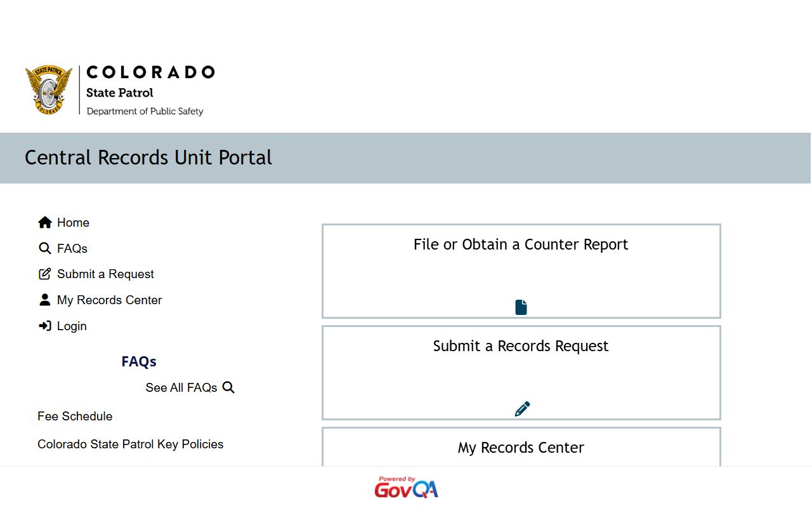Click the Powered by GovQA logo

(x=406, y=487)
